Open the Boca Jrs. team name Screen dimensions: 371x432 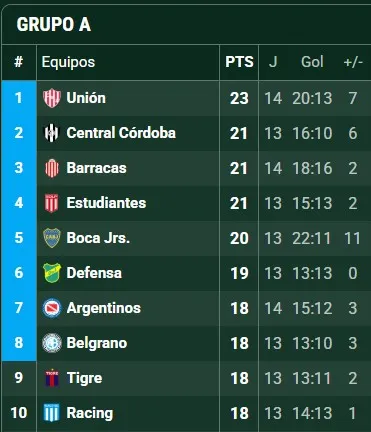pos(98,238)
